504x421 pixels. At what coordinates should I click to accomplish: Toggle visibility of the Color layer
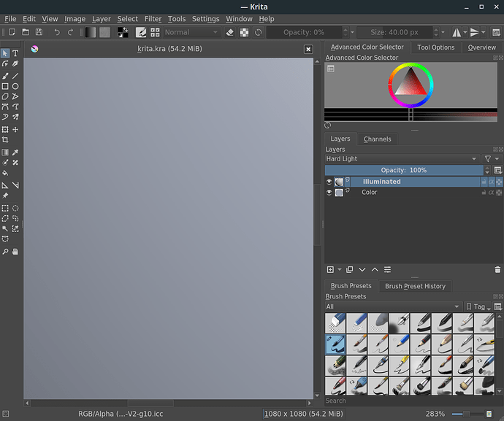pyautogui.click(x=329, y=193)
